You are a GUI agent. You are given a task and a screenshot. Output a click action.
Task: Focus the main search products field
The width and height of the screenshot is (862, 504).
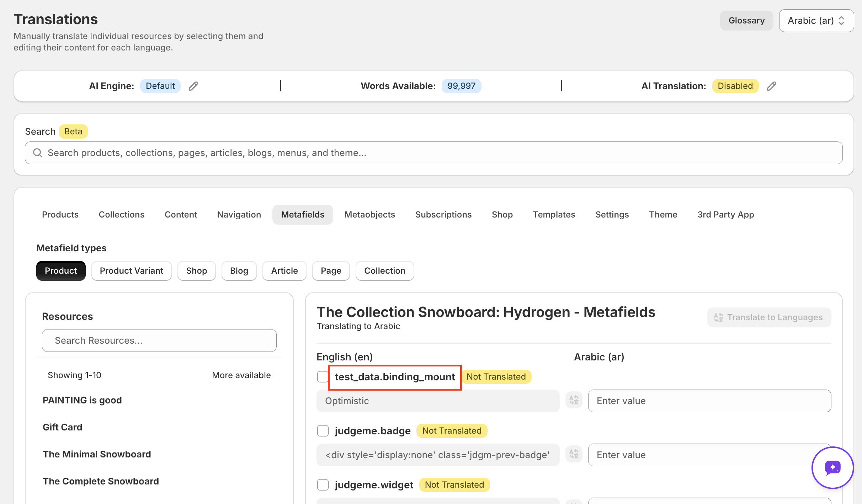(x=433, y=153)
